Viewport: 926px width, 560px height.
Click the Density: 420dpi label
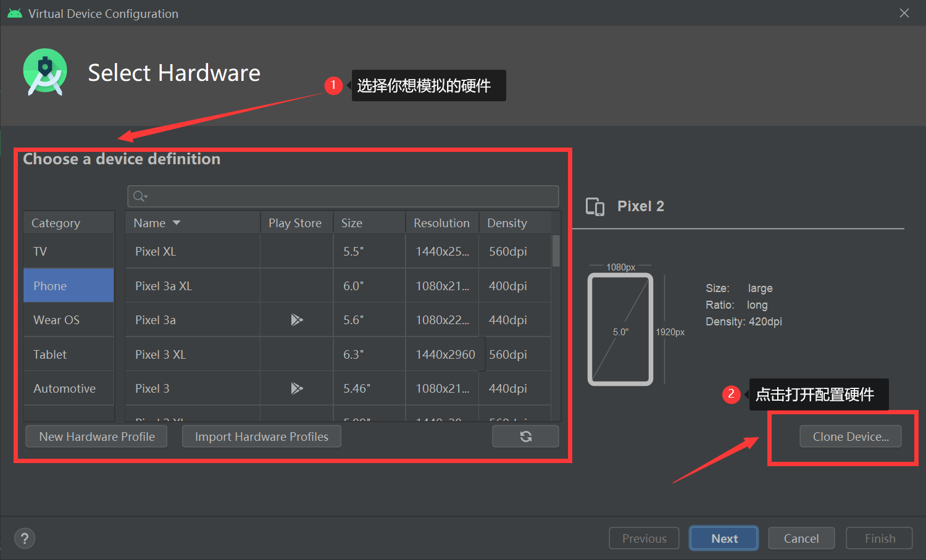click(744, 322)
